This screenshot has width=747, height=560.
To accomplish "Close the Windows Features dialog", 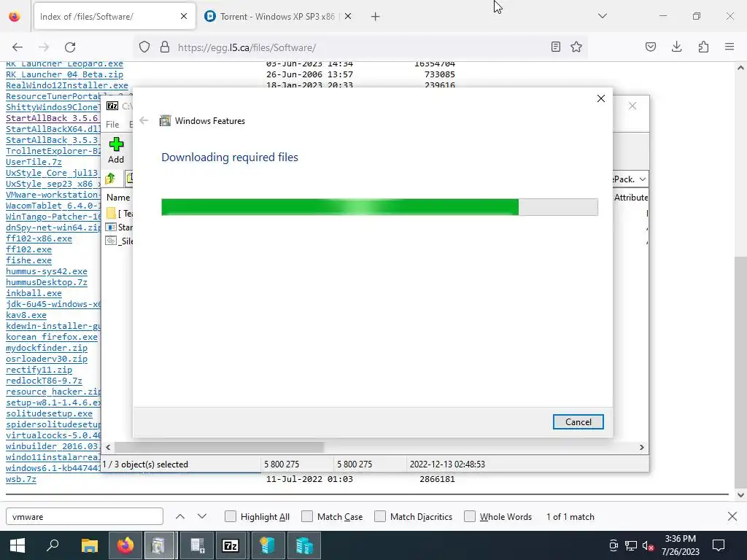I will pos(601,98).
